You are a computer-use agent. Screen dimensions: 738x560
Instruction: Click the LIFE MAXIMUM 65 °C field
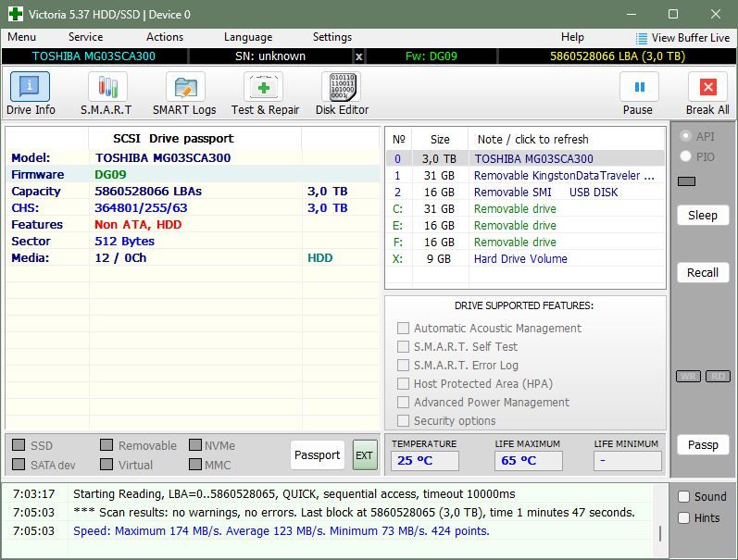tap(528, 461)
